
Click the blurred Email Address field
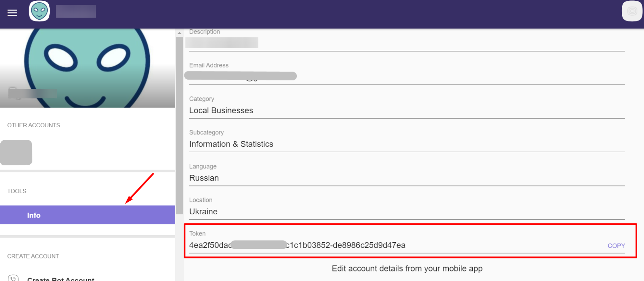pyautogui.click(x=240, y=76)
